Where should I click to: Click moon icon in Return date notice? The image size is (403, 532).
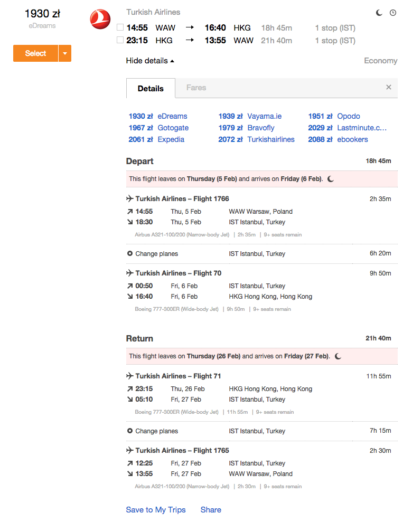(338, 356)
